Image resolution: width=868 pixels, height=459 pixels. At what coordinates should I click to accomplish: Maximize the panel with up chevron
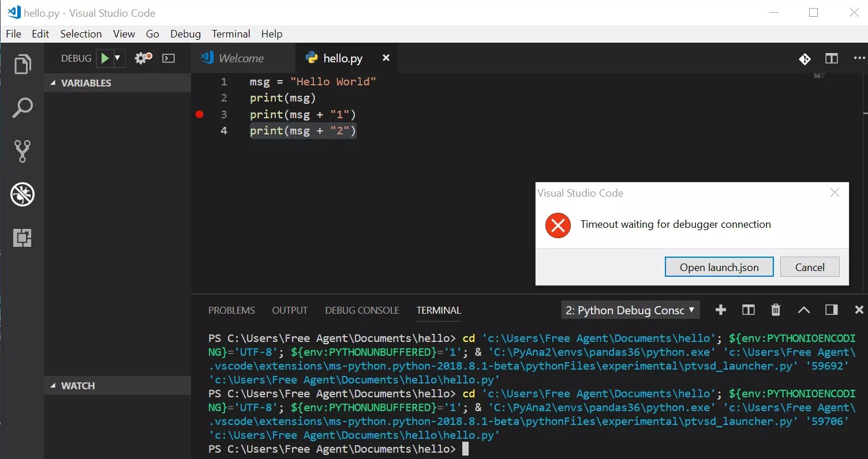tap(803, 310)
